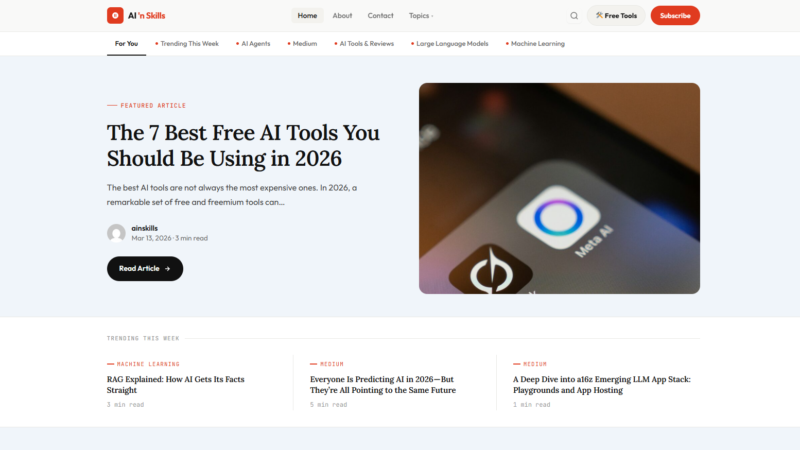The image size is (800, 450).
Task: Switch to Trending This Week tab
Action: (187, 44)
